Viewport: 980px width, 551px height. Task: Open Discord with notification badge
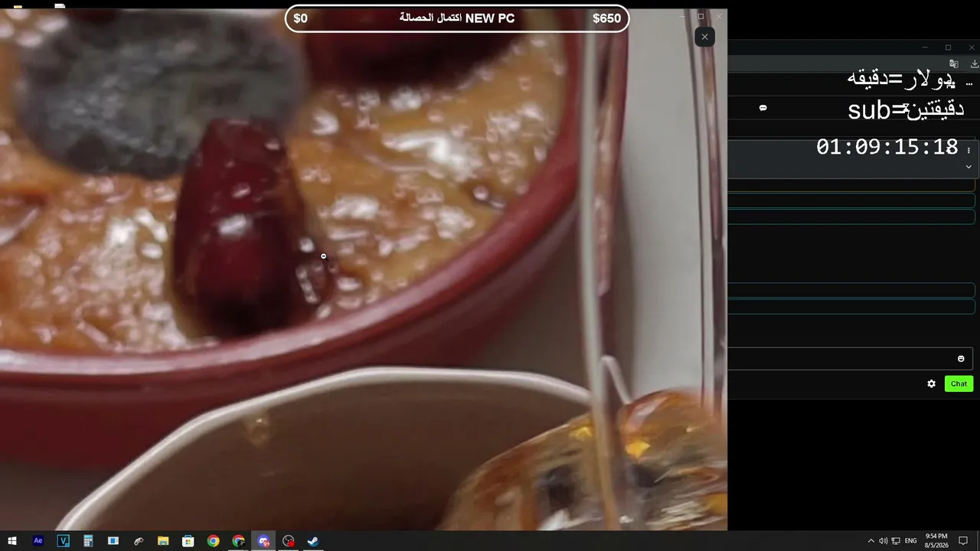coord(263,541)
